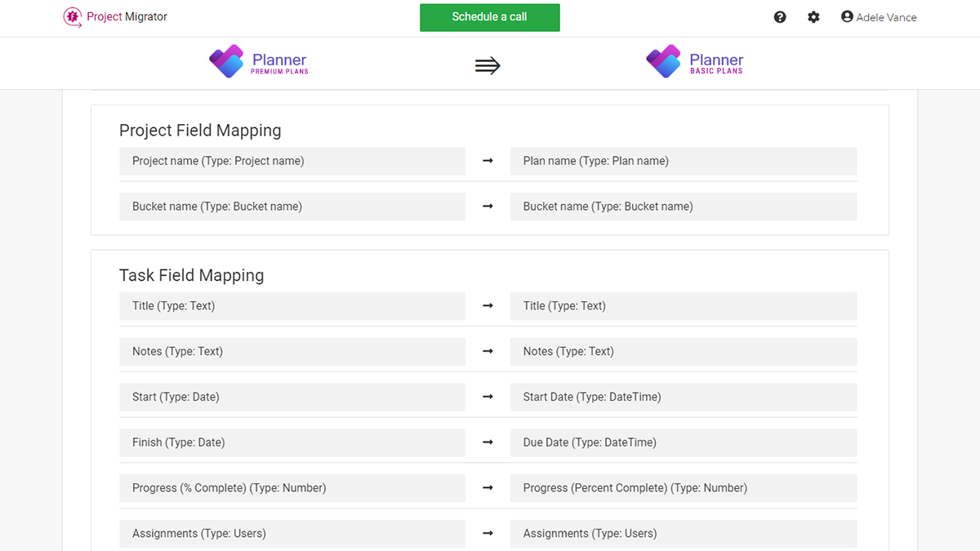The image size is (980, 551).
Task: Select target Start Date (Type: DateTime) field
Action: (684, 397)
